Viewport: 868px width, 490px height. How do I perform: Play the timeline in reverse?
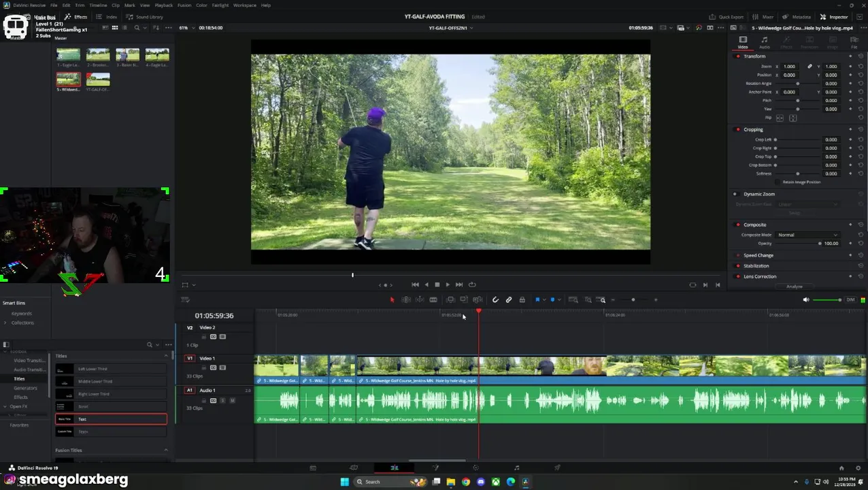pyautogui.click(x=427, y=284)
